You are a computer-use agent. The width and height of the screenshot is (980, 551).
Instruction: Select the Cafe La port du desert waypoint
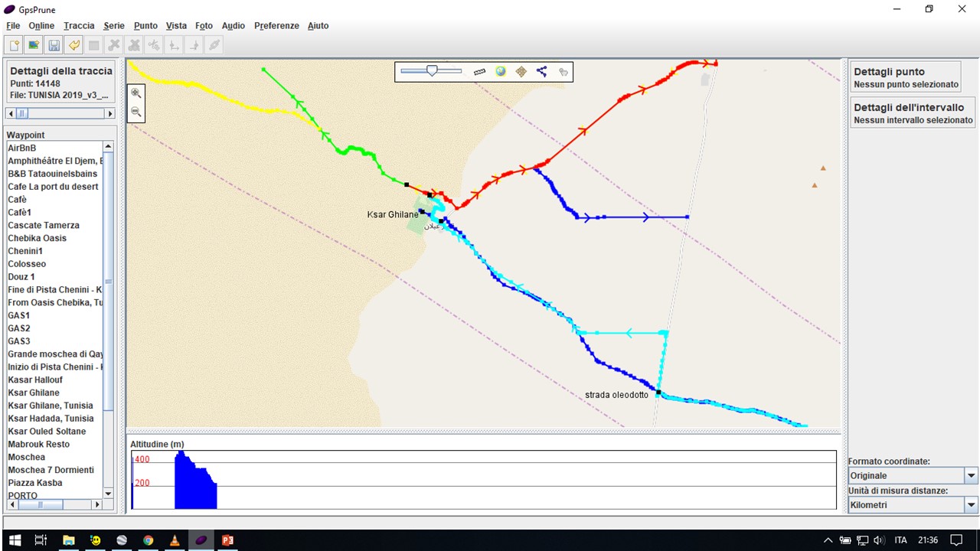tap(54, 187)
